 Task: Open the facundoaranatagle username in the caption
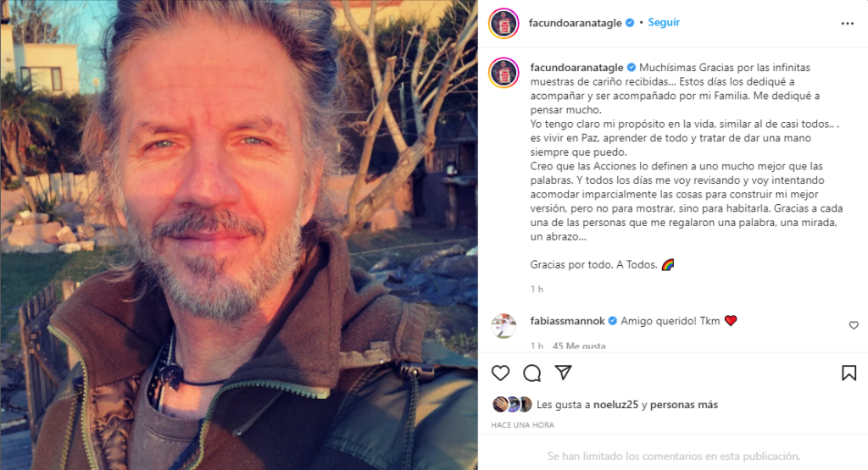(x=576, y=68)
